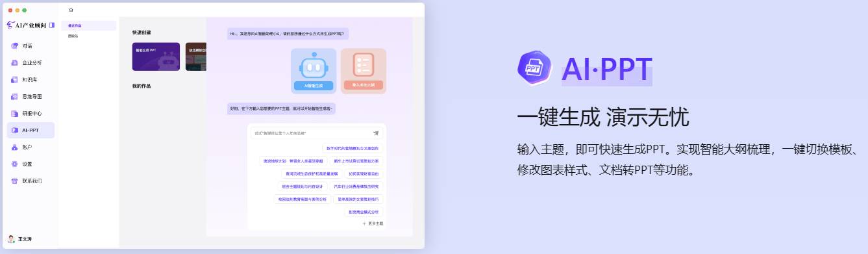Click the home icon in the title bar
The width and height of the screenshot is (868, 254).
[71, 10]
